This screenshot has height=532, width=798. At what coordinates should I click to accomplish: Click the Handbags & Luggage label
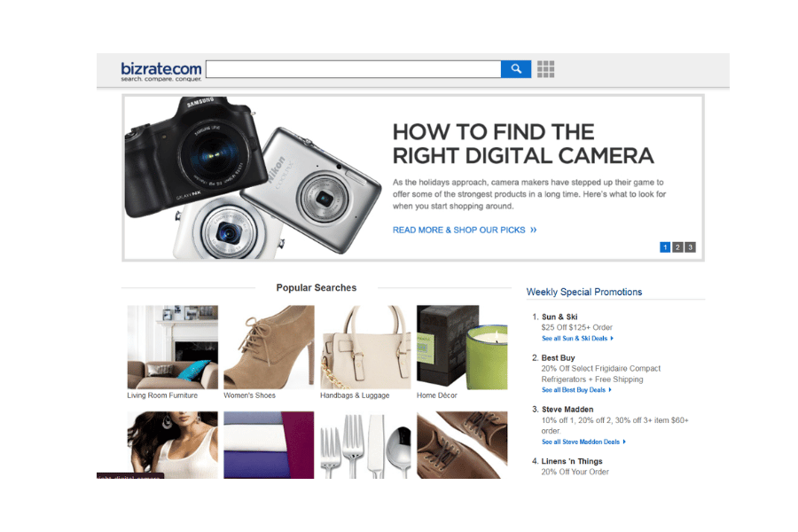[355, 395]
